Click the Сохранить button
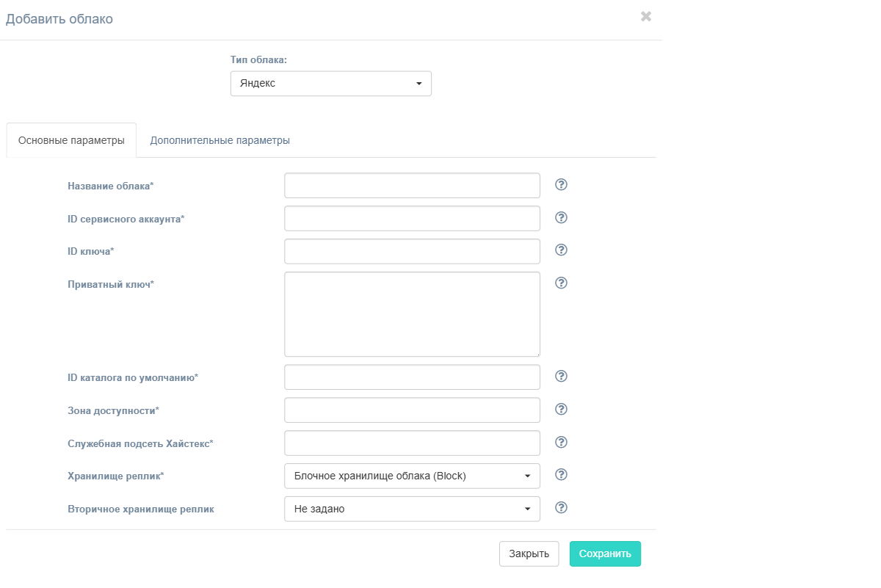881x588 pixels. (x=605, y=553)
